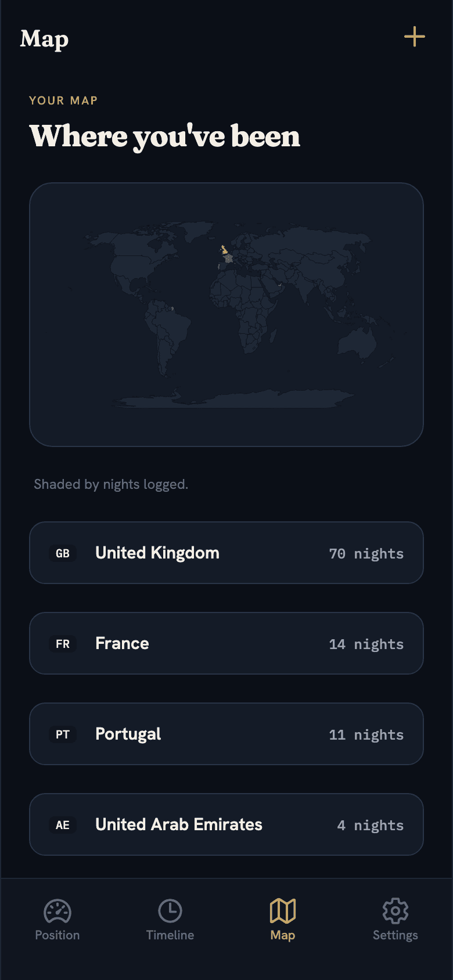
Task: Open the France country entry
Action: pyautogui.click(x=227, y=643)
